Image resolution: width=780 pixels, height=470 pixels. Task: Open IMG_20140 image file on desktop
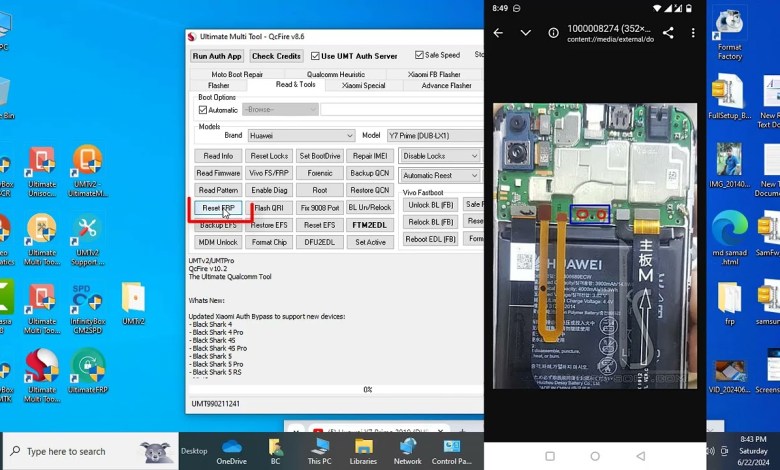tap(730, 166)
